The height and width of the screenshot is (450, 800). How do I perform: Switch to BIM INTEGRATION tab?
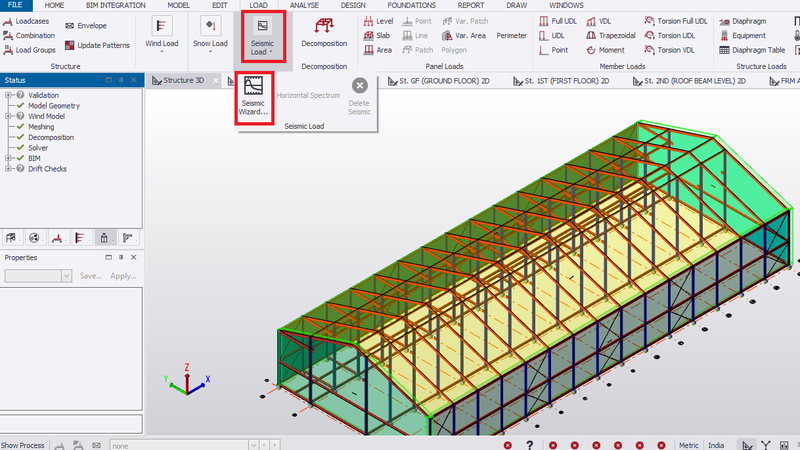(x=115, y=5)
